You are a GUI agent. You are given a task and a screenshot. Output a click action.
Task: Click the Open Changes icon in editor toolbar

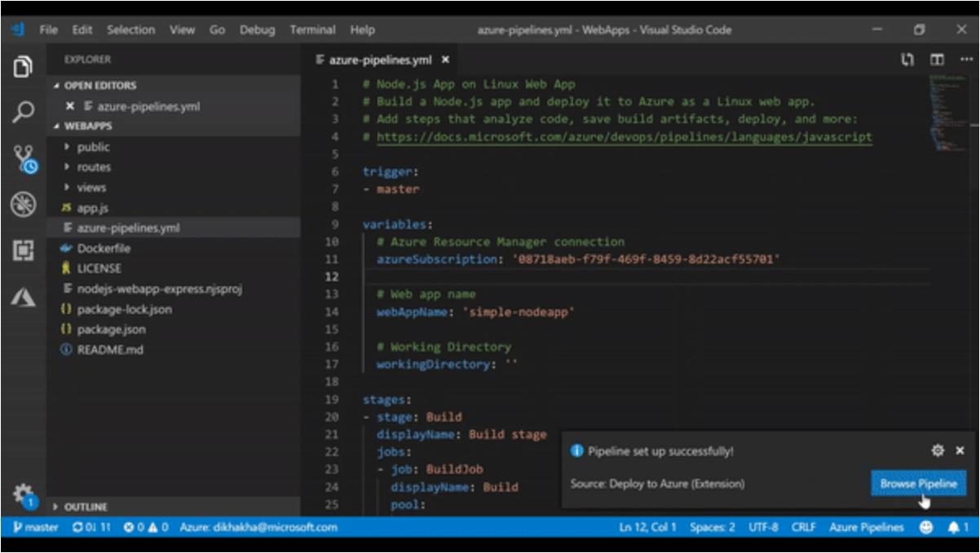[x=907, y=60]
